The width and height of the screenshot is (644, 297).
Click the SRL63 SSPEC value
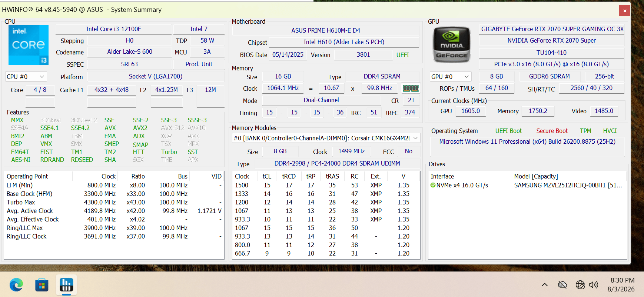pyautogui.click(x=129, y=64)
